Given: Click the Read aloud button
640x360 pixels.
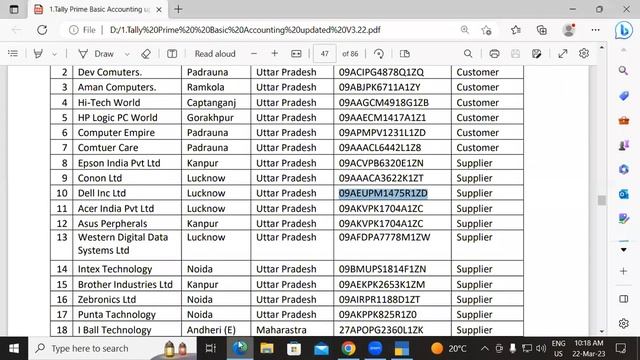Looking at the screenshot, I should tap(215, 53).
